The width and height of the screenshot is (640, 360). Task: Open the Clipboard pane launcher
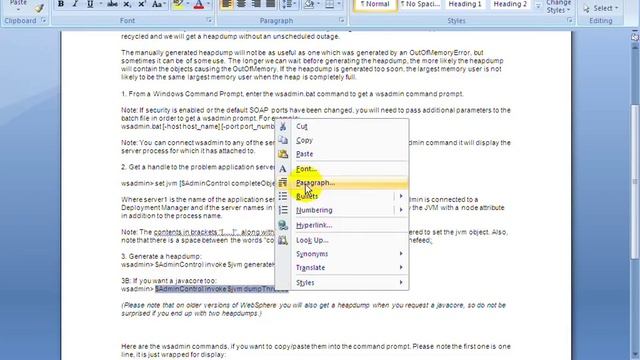click(x=43, y=20)
